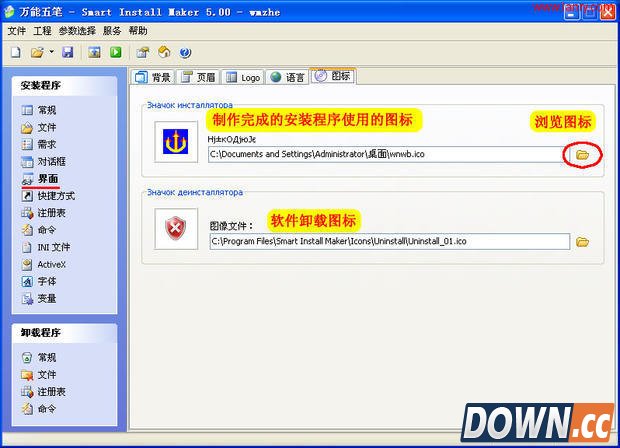
Task: Click the 安装程序 panel header
Action: pyautogui.click(x=65, y=86)
